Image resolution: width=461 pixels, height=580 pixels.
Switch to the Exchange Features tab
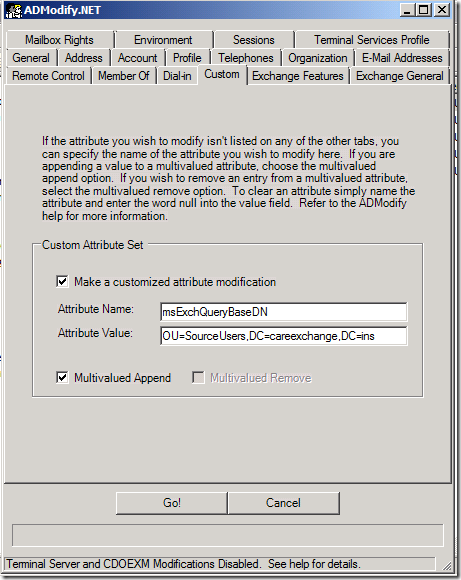coord(298,76)
